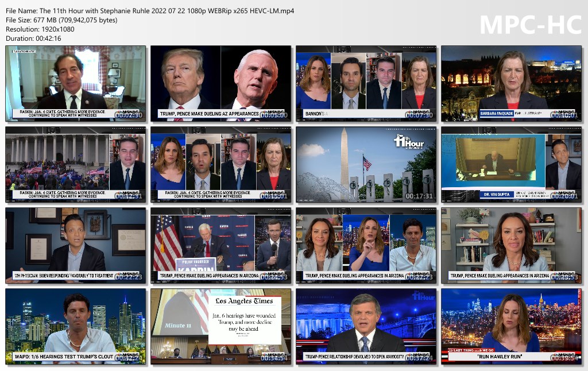This screenshot has height=371, width=588.
Task: Click the Dr. Vin Gupta name banner
Action: click(497, 194)
